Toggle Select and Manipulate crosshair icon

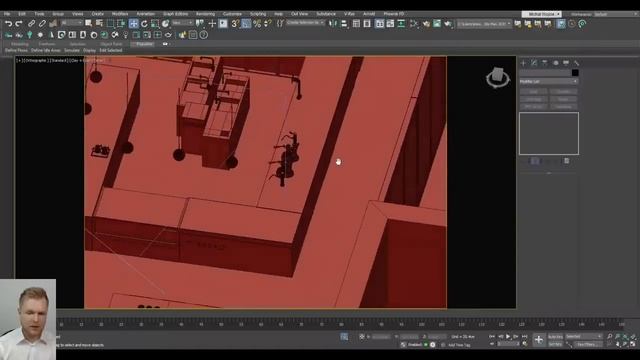[x=212, y=24]
